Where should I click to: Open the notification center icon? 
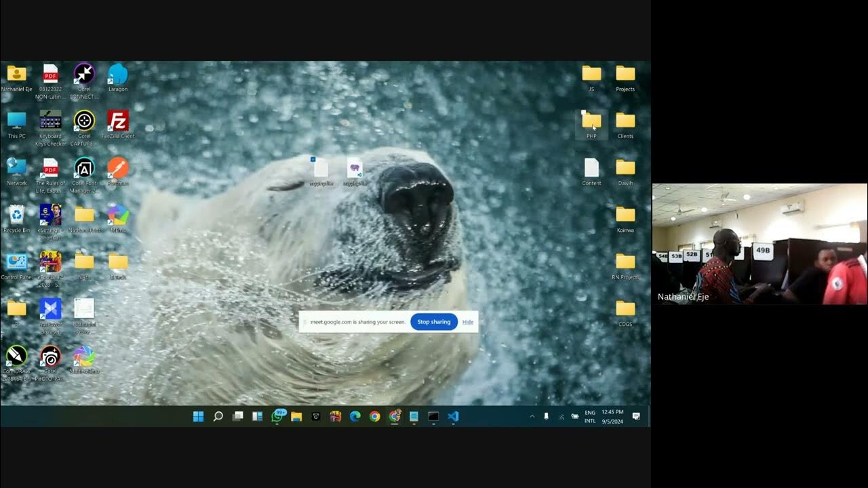pos(636,416)
